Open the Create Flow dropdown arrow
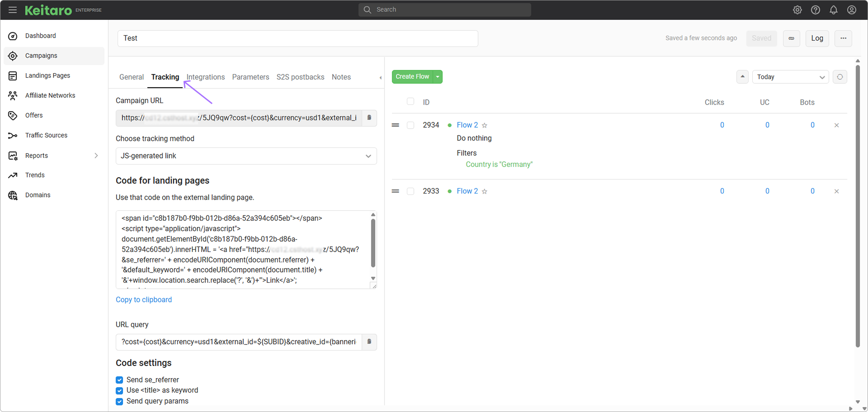The width and height of the screenshot is (868, 412). pos(438,77)
